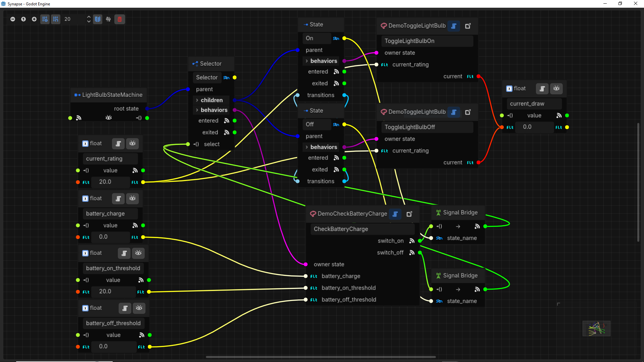
Task: Toggle eye icon on current_draw float node
Action: 556,88
